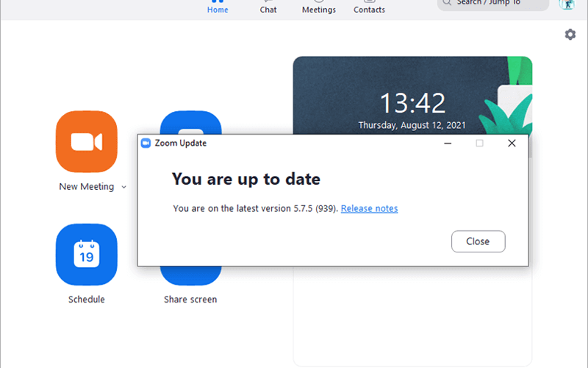Click the profile avatar picture
Screen dimensions: 588x368
pyautogui.click(x=567, y=4)
